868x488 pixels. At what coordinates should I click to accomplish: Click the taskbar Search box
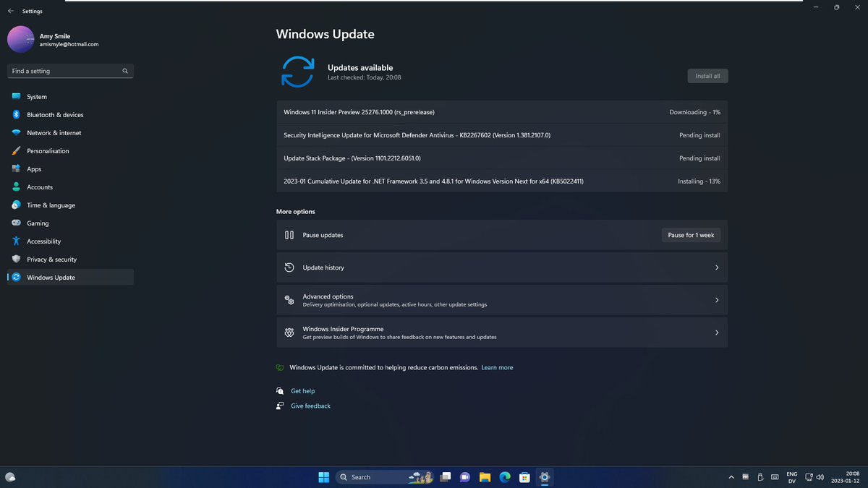pyautogui.click(x=385, y=477)
